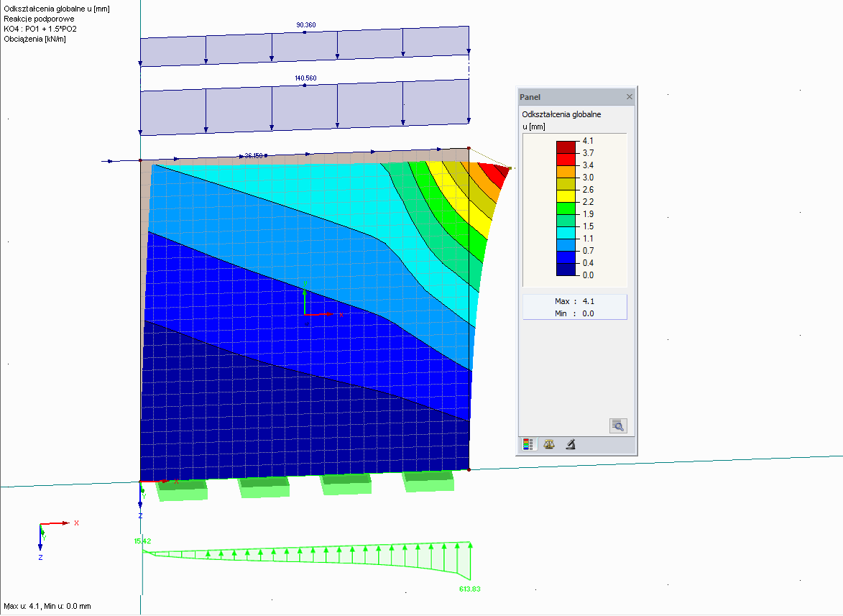This screenshot has width=843, height=616.
Task: Open the Filter (microscope) tab in Panel
Action: pyautogui.click(x=571, y=444)
